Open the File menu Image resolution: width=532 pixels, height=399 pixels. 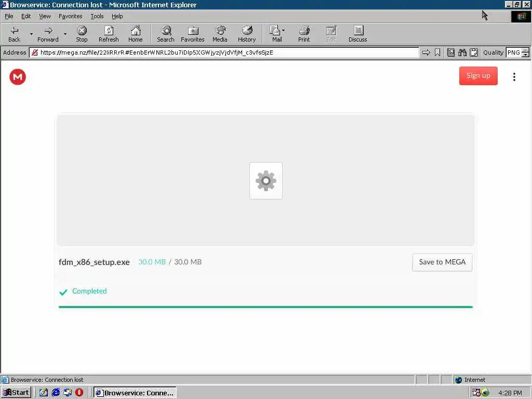point(9,16)
